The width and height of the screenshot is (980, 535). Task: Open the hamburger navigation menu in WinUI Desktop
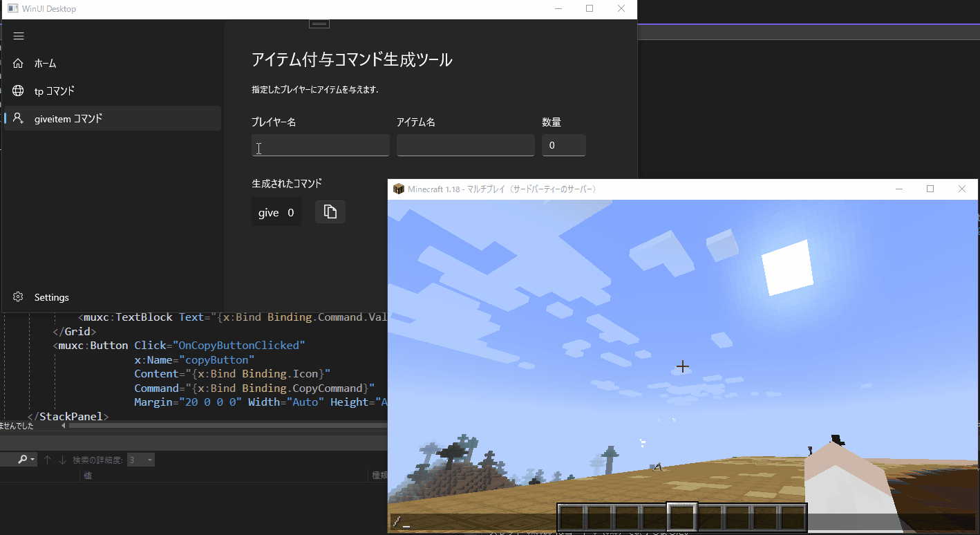coord(19,36)
